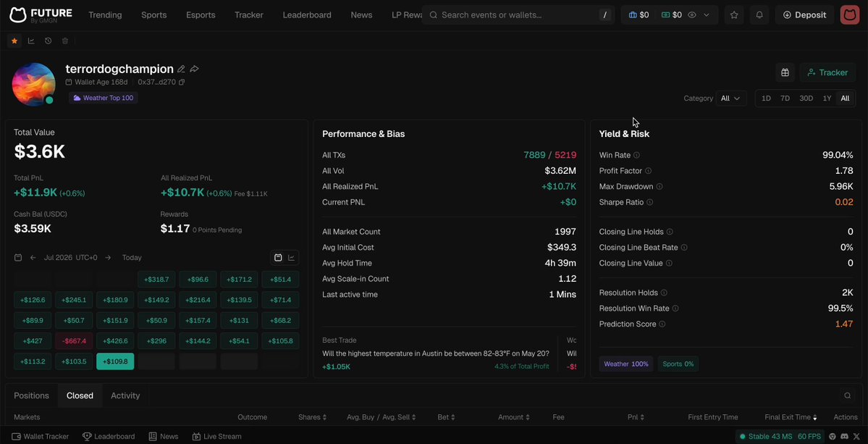
Task: Select the 30D time range
Action: [806, 98]
